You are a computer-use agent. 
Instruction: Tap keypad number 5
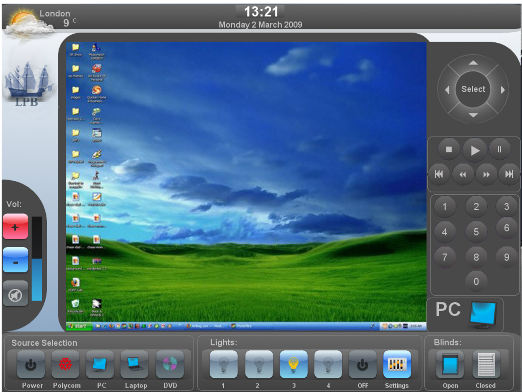[x=476, y=232]
